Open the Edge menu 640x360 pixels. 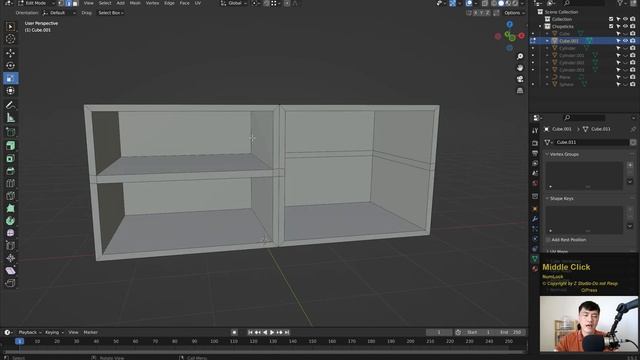169,3
